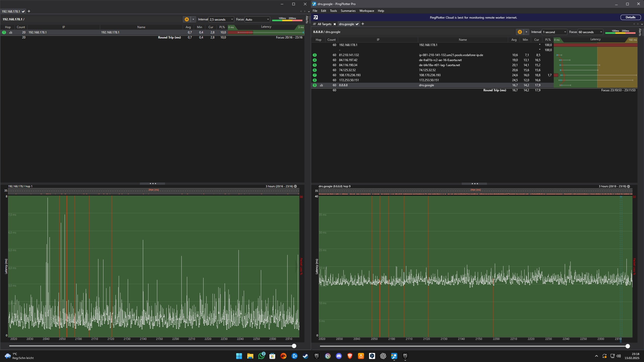The height and width of the screenshot is (362, 644).
Task: Click the right timeline scrollbar handle
Action: (627, 346)
